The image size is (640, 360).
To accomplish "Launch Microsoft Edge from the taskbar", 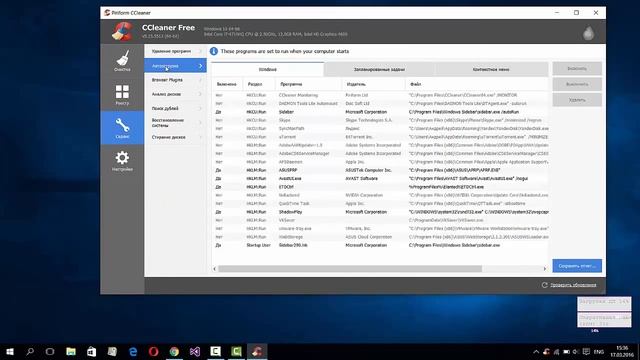I will (133, 351).
